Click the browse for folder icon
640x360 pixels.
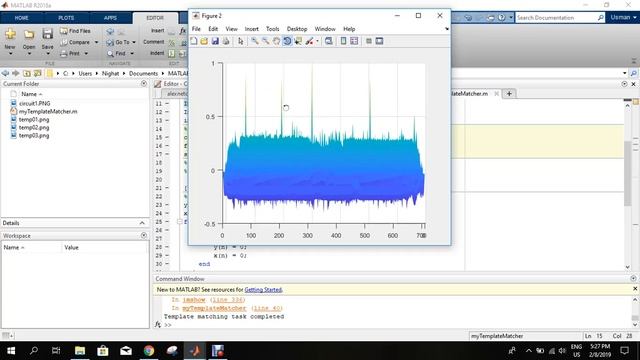click(x=38, y=73)
